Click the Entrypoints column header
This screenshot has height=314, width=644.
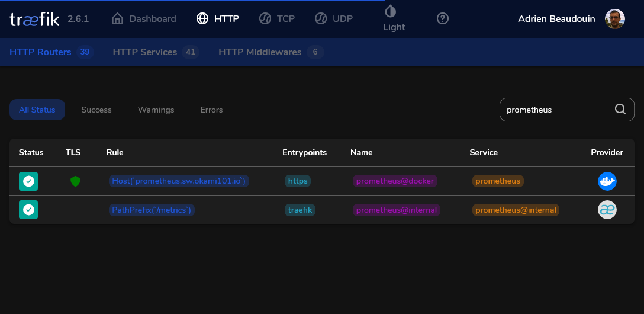tap(305, 152)
